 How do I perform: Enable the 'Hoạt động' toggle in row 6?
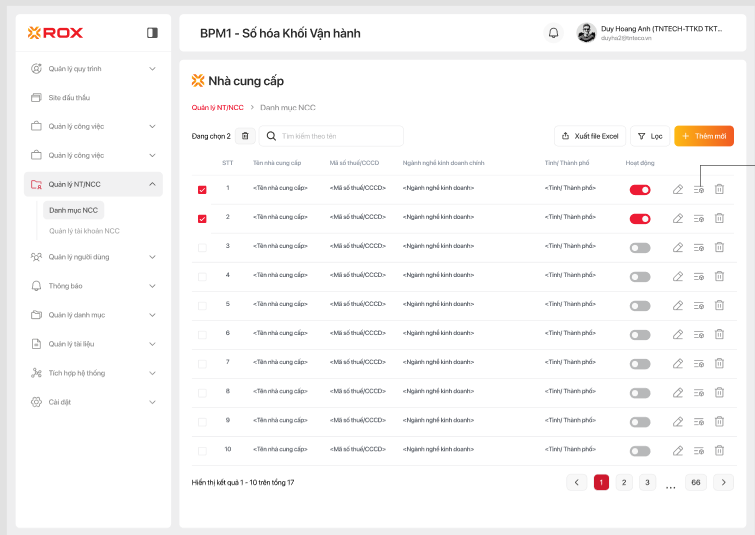pos(640,334)
